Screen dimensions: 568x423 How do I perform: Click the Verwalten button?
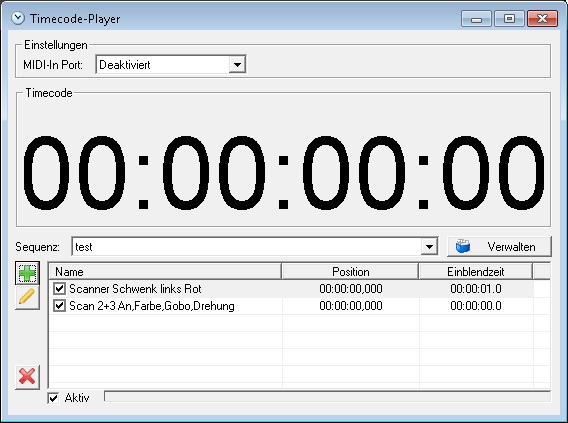[499, 247]
